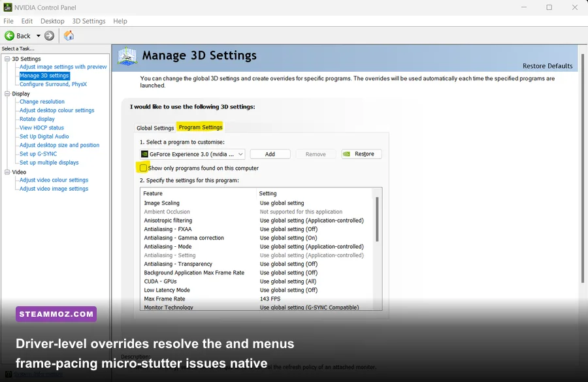Open Adjust video colour settings
The image size is (588, 382).
point(54,180)
